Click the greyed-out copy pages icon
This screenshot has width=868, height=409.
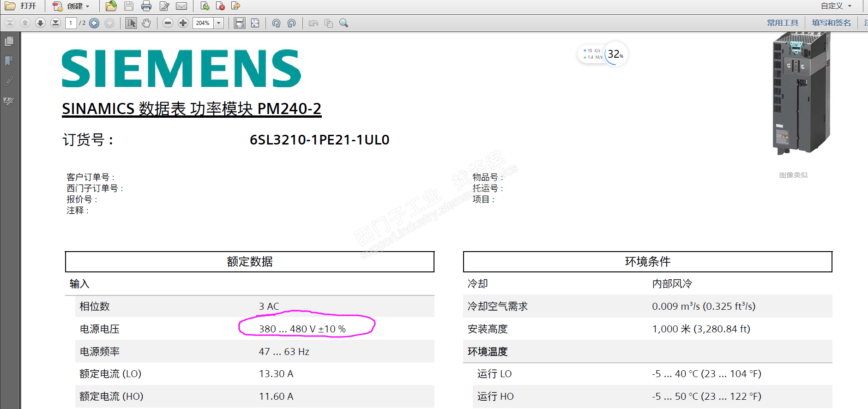click(329, 23)
